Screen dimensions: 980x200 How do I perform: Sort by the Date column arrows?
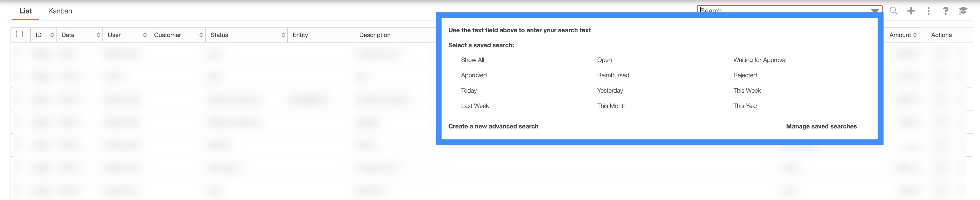click(99, 35)
